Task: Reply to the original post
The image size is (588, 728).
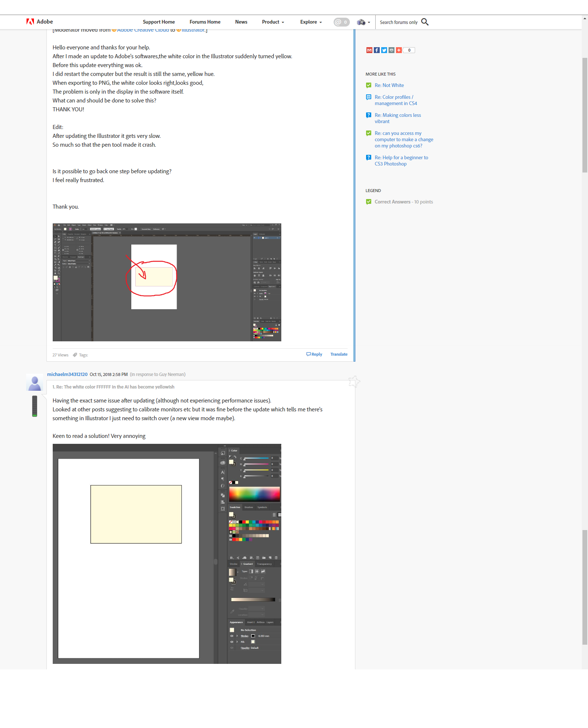Action: coord(314,355)
